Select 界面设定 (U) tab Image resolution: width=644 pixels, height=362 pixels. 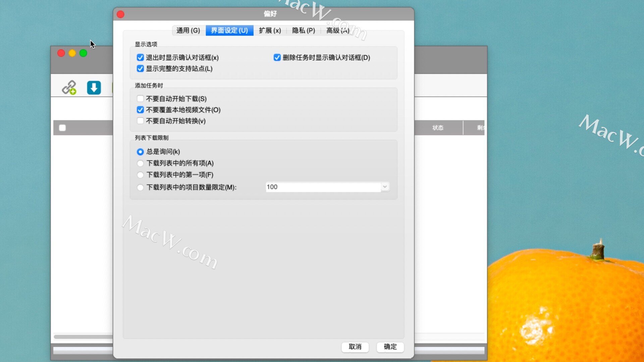click(x=229, y=31)
